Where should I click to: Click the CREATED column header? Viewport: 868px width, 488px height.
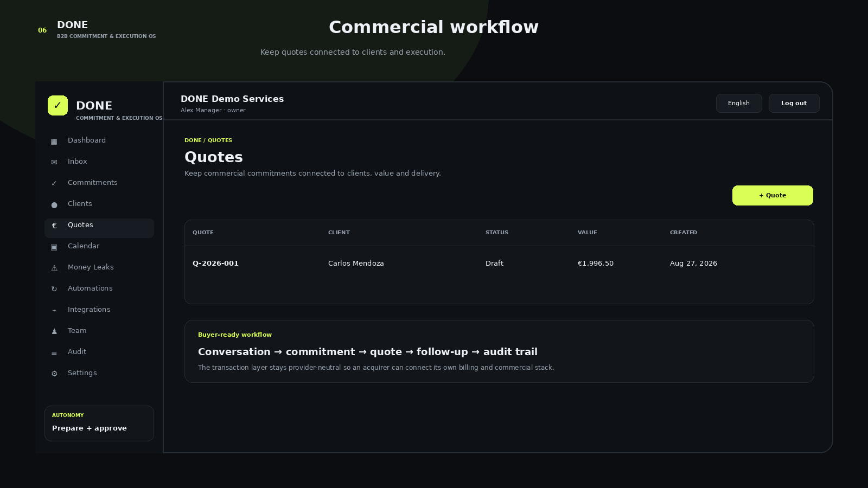[x=684, y=233]
